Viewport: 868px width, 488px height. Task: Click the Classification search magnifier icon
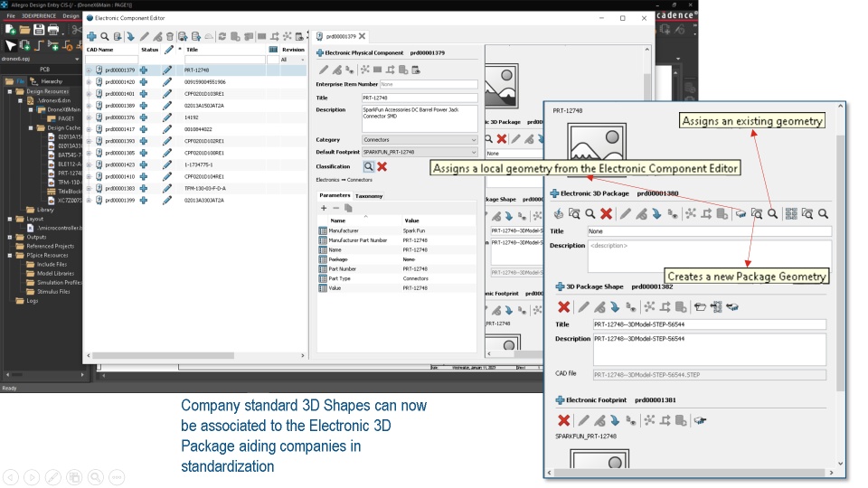pos(368,166)
